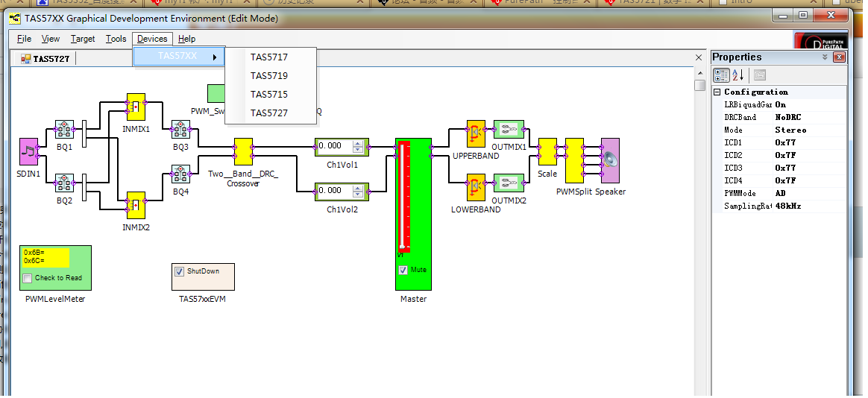Click the INMIX2 mixer block
Image resolution: width=868 pixels, height=398 pixels.
pyautogui.click(x=136, y=206)
